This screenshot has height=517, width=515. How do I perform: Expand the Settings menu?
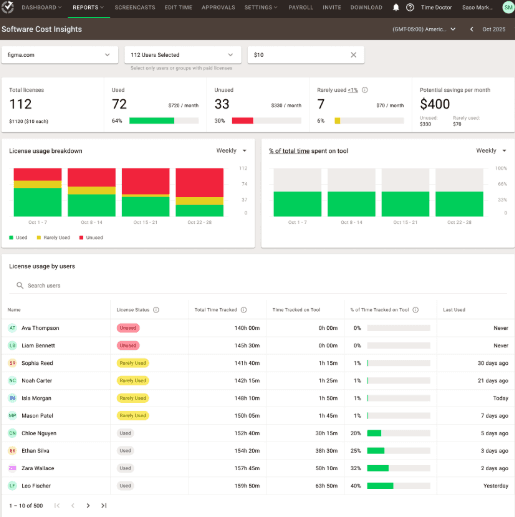click(261, 7)
